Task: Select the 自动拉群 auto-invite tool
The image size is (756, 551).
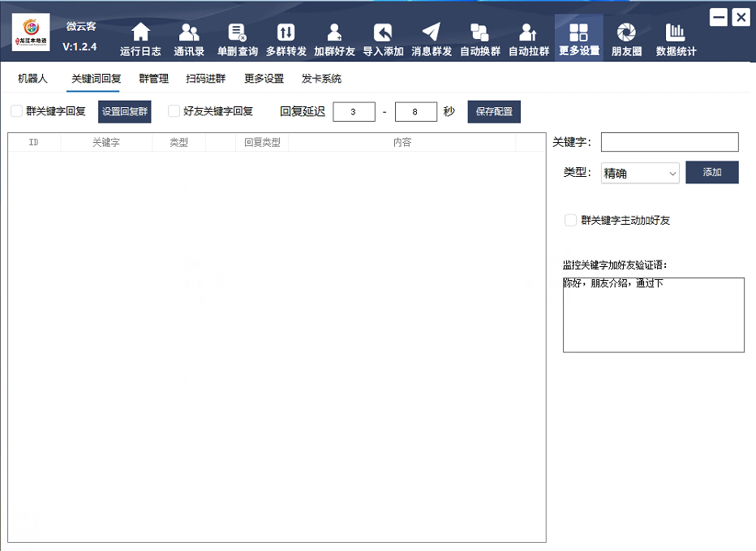Action: coord(528,37)
